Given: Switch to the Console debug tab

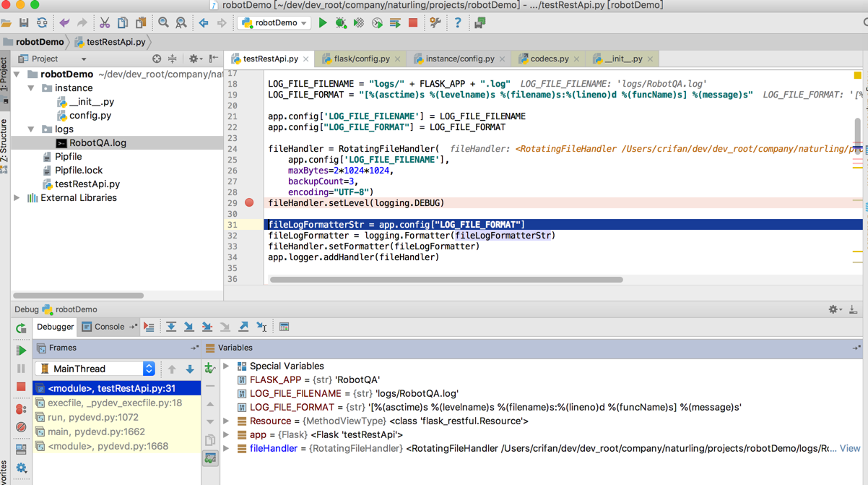Looking at the screenshot, I should coord(109,327).
